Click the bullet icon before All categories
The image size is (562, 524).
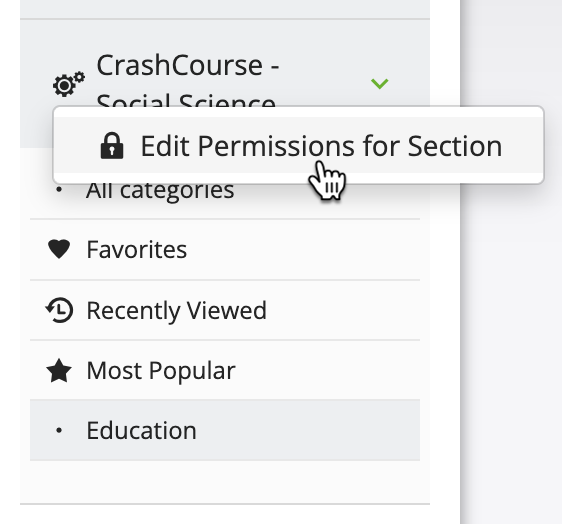tap(59, 190)
